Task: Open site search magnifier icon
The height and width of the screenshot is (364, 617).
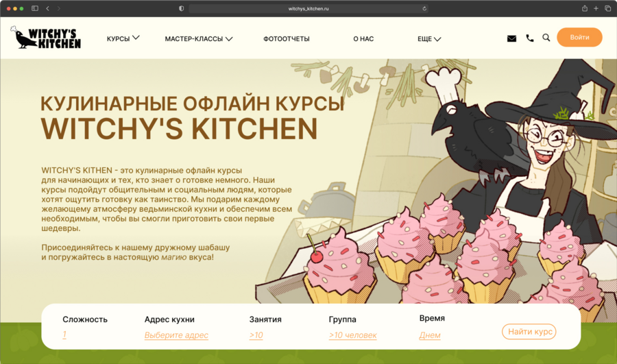Action: pyautogui.click(x=546, y=38)
